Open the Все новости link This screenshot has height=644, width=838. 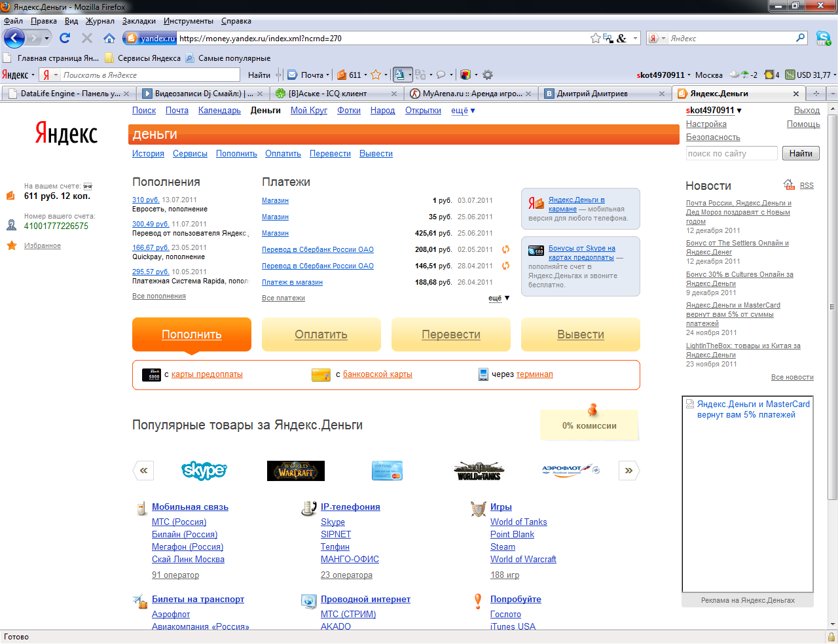pos(792,378)
